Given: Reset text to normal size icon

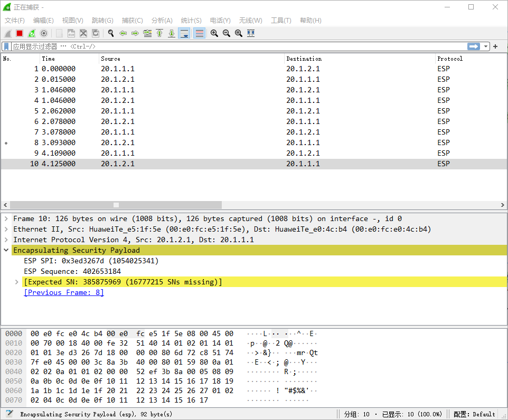Looking at the screenshot, I should (239, 33).
